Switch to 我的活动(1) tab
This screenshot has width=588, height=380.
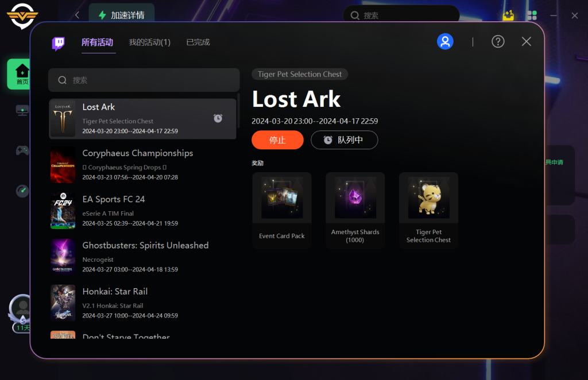coord(150,42)
